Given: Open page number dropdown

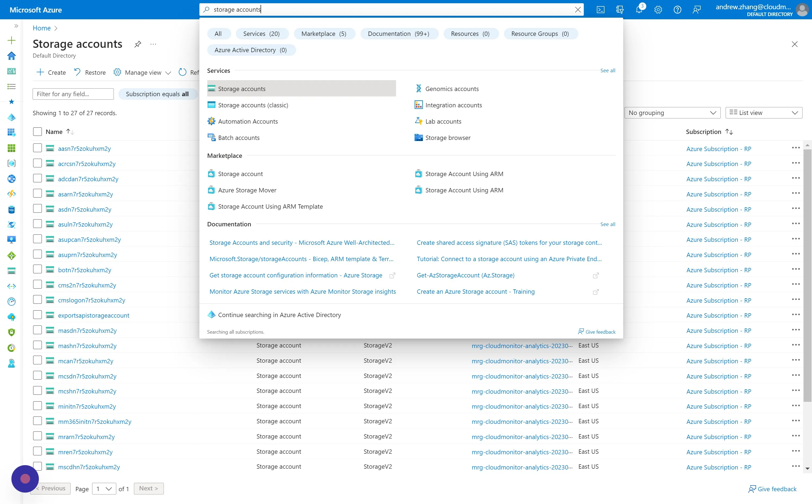Looking at the screenshot, I should [x=104, y=489].
